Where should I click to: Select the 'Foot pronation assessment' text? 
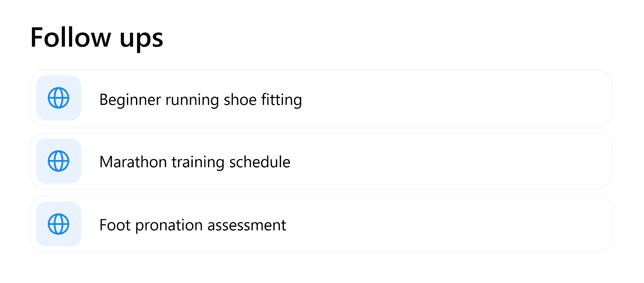pyautogui.click(x=193, y=225)
